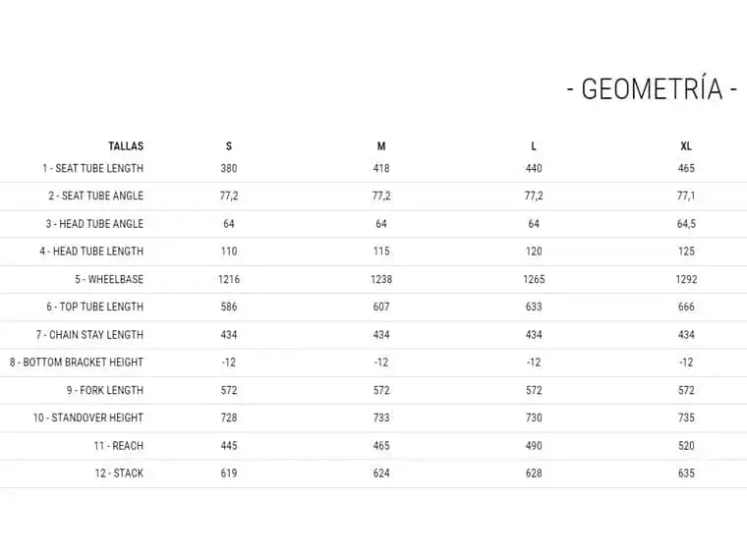This screenshot has height=560, width=747.
Task: Click the Head Tube Angle row label
Action: [94, 224]
